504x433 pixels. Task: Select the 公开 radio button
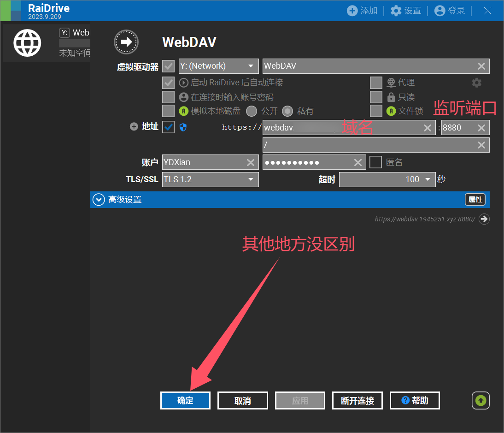pos(252,111)
